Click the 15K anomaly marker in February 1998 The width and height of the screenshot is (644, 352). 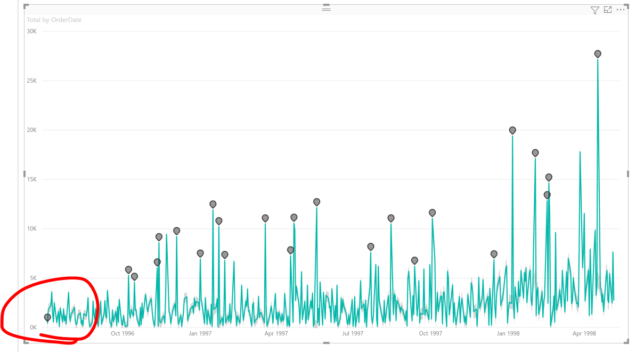click(549, 178)
